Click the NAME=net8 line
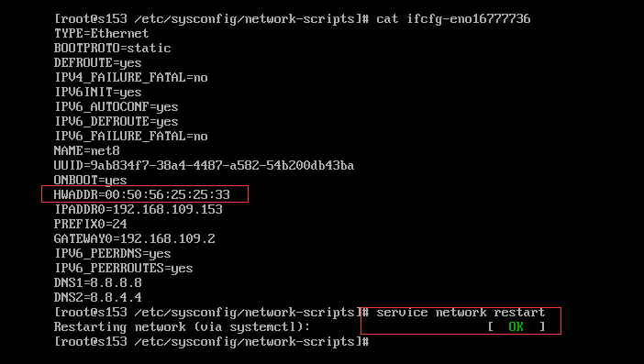644x364 pixels. (x=86, y=150)
